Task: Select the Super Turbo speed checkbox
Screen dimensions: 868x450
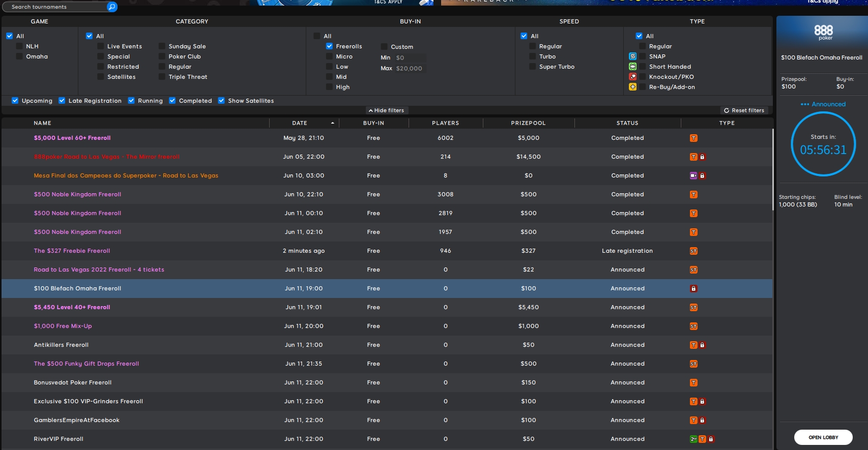Action: pyautogui.click(x=533, y=67)
